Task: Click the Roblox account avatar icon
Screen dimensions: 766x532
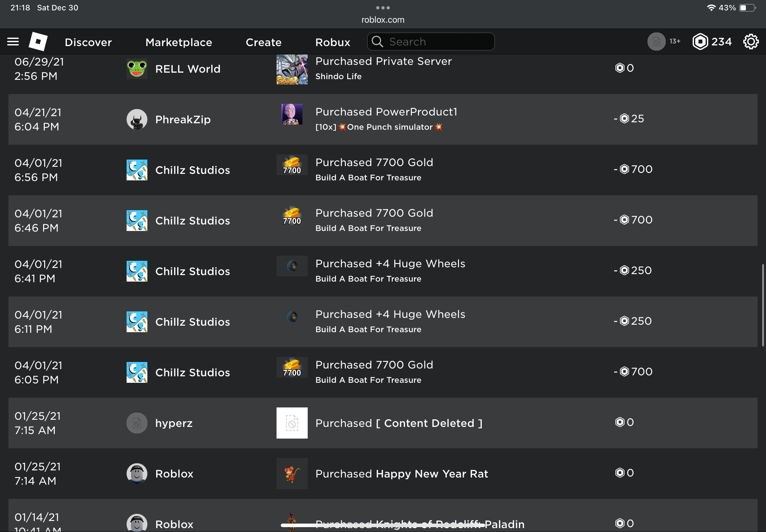Action: (137, 473)
